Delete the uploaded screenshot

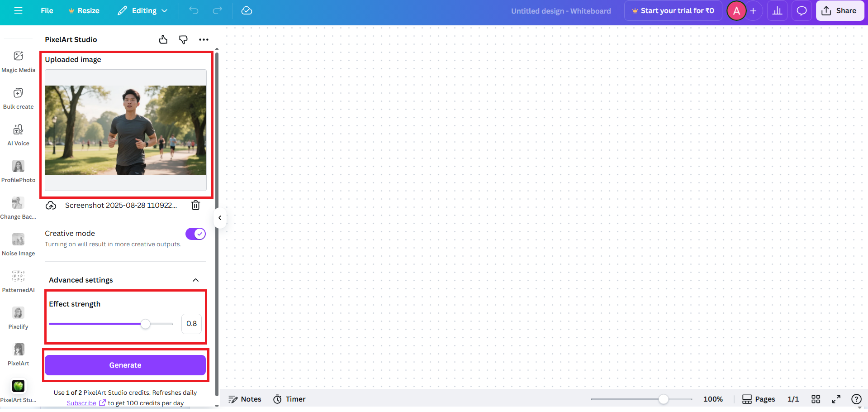coord(195,205)
